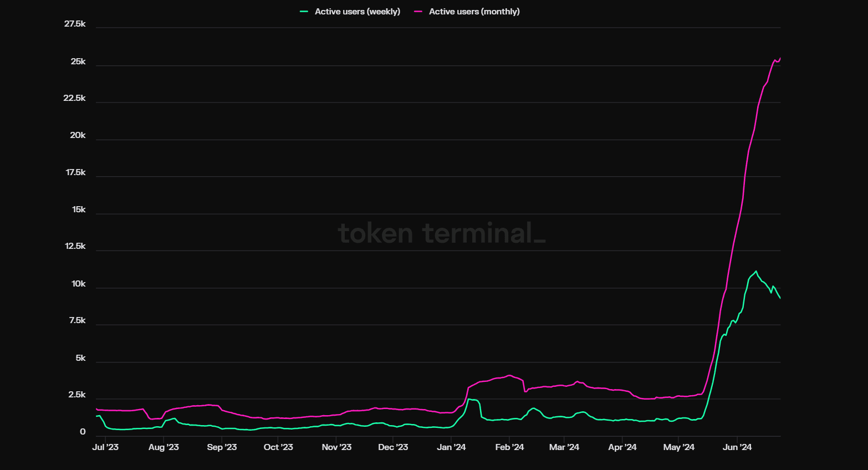
Task: Select the 27.5k y-axis label
Action: tap(75, 24)
